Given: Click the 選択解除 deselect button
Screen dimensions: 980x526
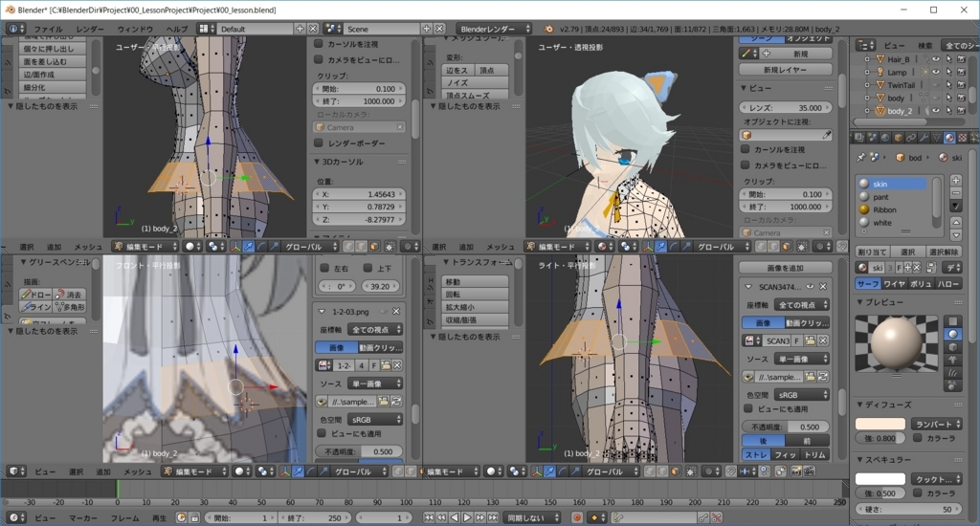Looking at the screenshot, I should 944,252.
